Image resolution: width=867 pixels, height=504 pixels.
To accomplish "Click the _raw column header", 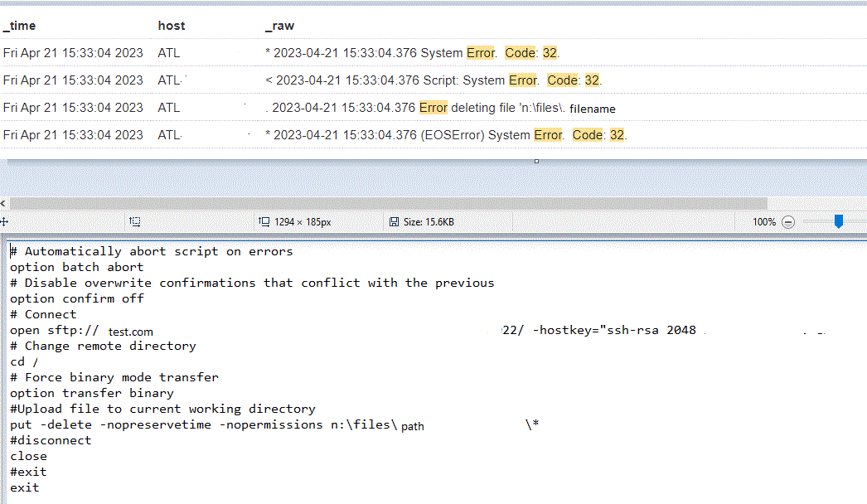I will pos(279,26).
